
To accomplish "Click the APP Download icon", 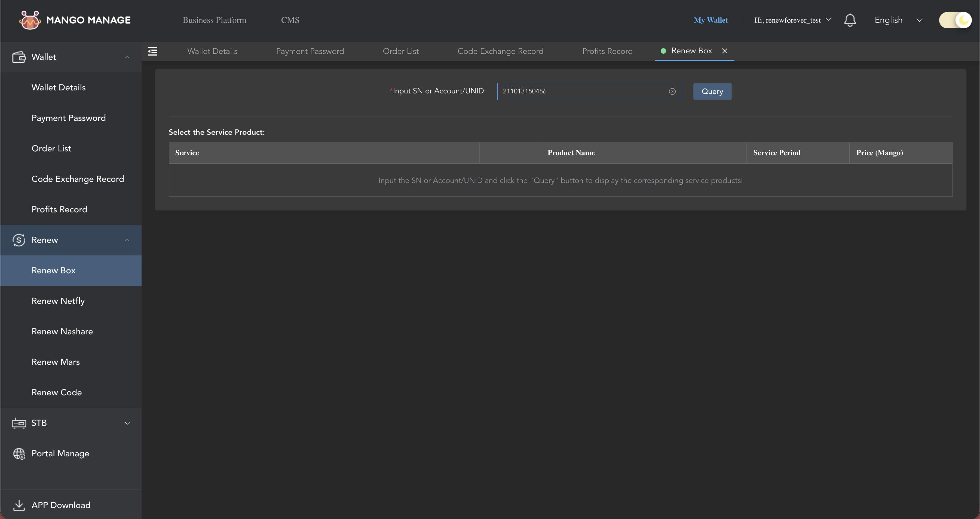I will pos(19,505).
